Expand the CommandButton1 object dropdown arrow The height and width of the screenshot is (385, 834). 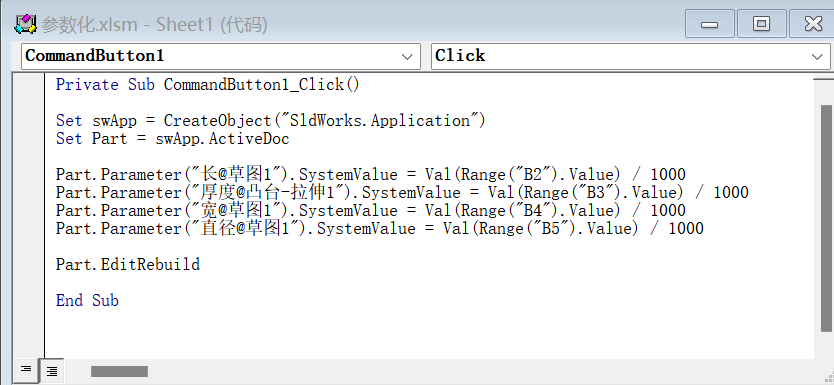tap(407, 56)
